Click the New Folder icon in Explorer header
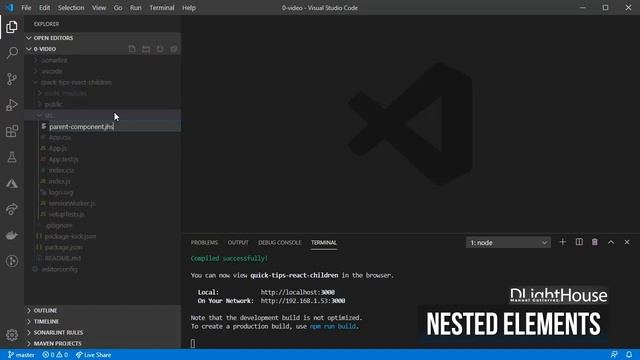This screenshot has height=360, width=640. (x=146, y=49)
